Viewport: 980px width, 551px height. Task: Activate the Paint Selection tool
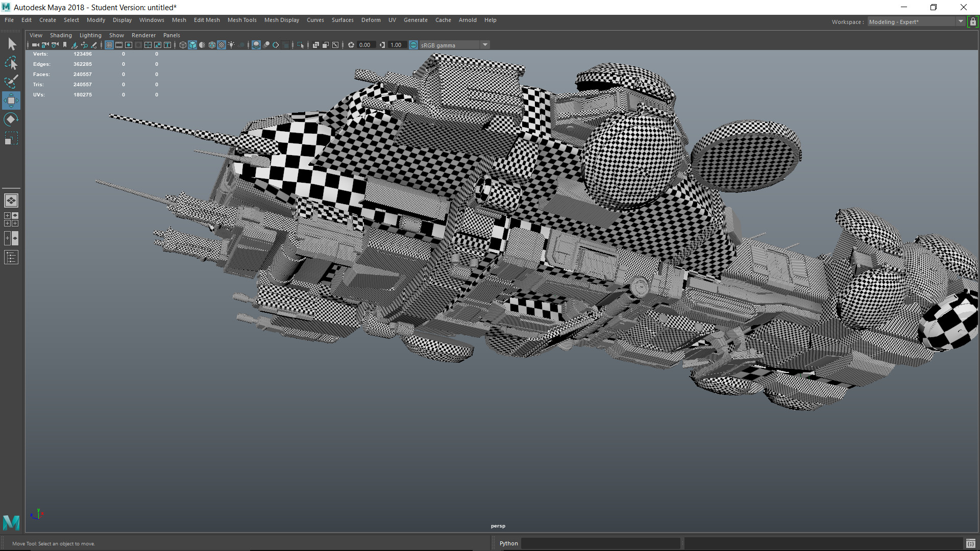pyautogui.click(x=11, y=82)
